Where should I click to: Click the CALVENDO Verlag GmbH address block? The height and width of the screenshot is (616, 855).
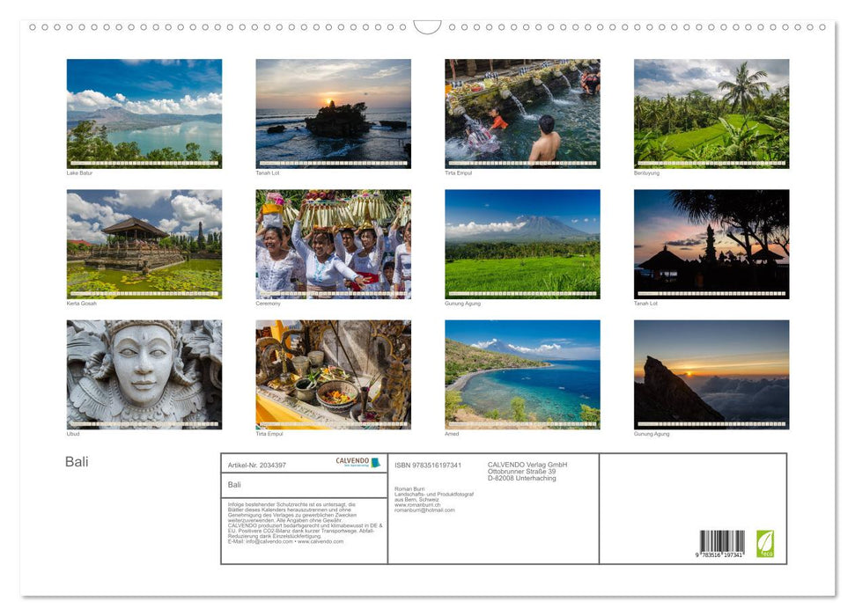(526, 468)
